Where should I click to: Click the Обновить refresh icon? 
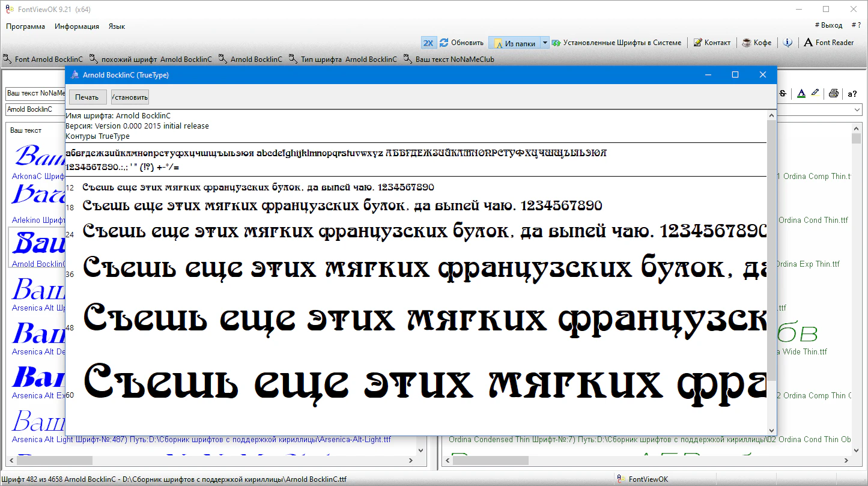pos(445,43)
